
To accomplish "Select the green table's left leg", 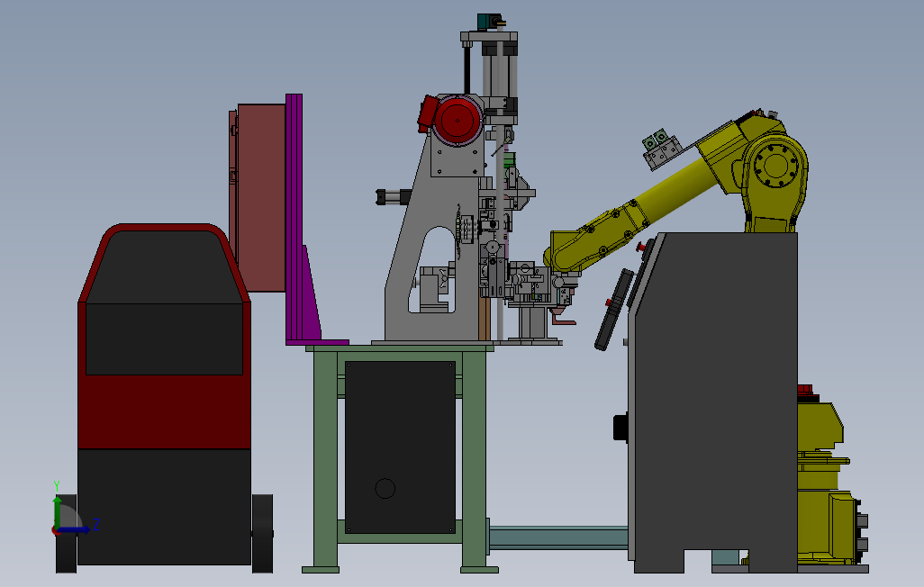I will pos(326,460).
